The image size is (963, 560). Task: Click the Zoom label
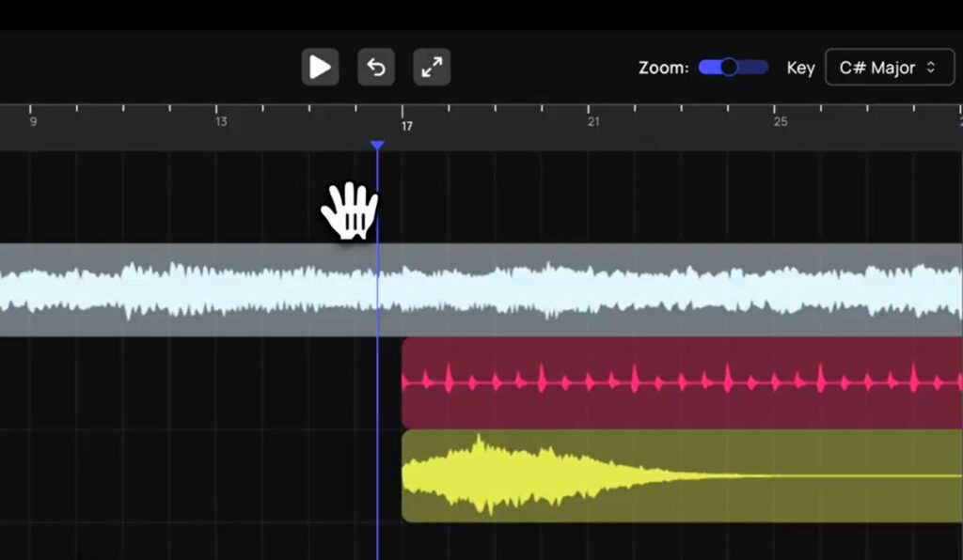663,68
